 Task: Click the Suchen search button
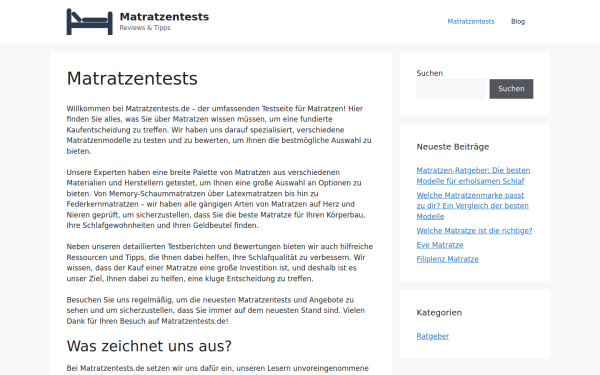pos(511,89)
